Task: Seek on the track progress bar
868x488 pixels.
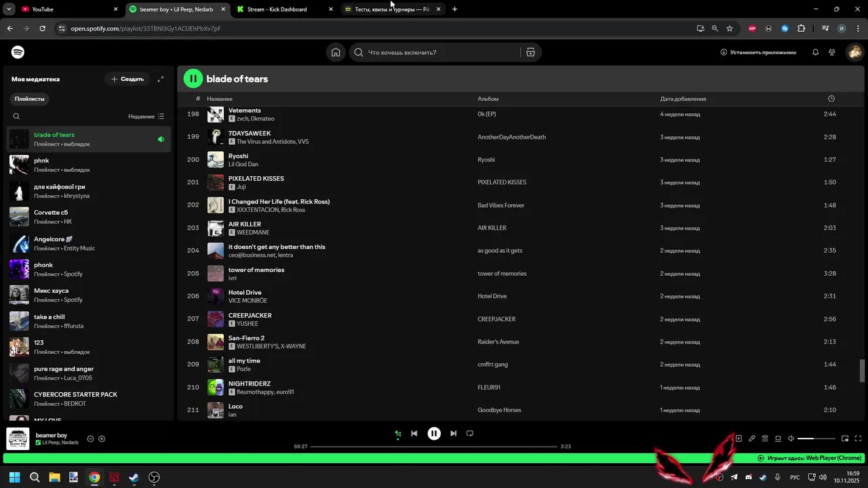Action: click(434, 447)
